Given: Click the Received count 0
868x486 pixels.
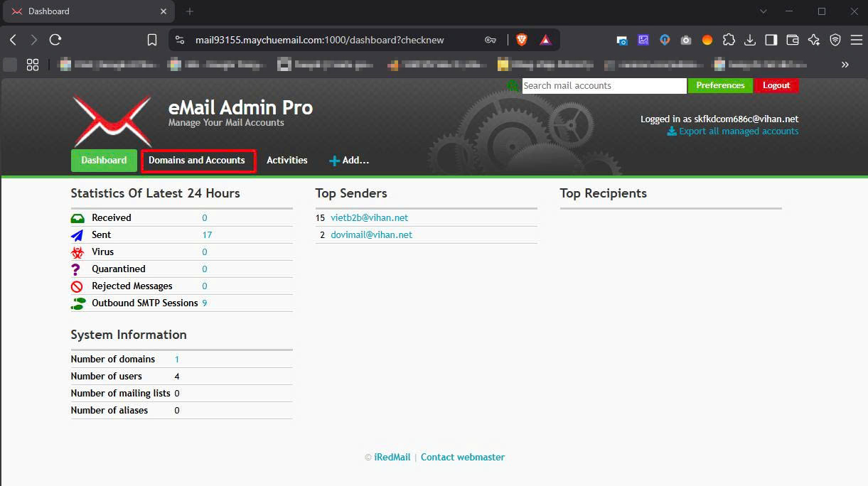Looking at the screenshot, I should (205, 218).
